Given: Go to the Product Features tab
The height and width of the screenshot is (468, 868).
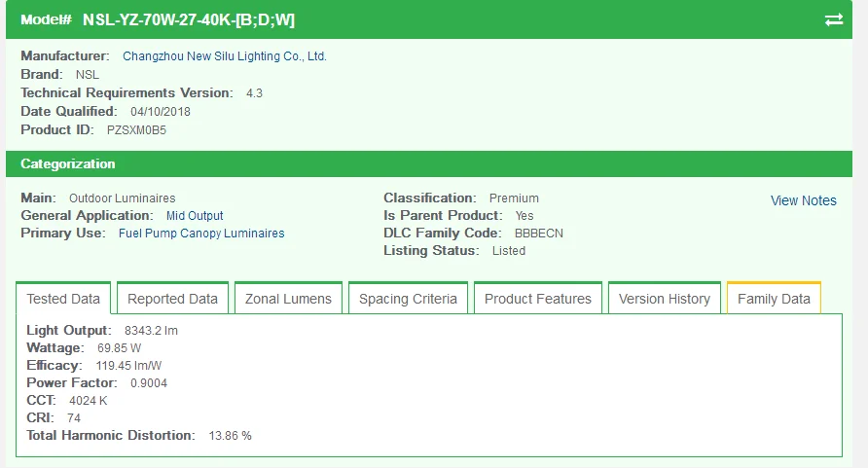Looking at the screenshot, I should [x=537, y=299].
